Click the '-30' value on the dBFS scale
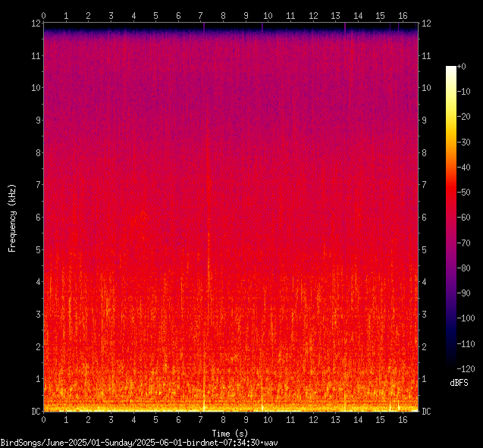Viewport: 483px width, 448px height. pyautogui.click(x=464, y=142)
